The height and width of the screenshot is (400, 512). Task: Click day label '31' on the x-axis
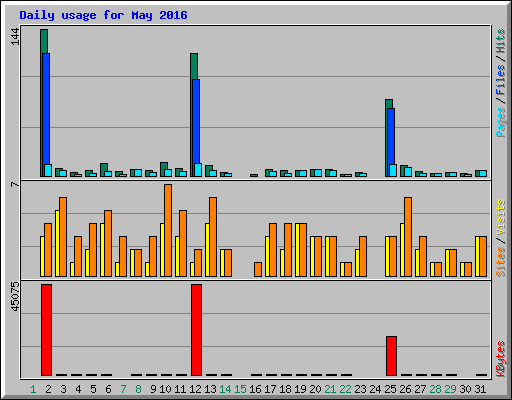[x=480, y=389]
